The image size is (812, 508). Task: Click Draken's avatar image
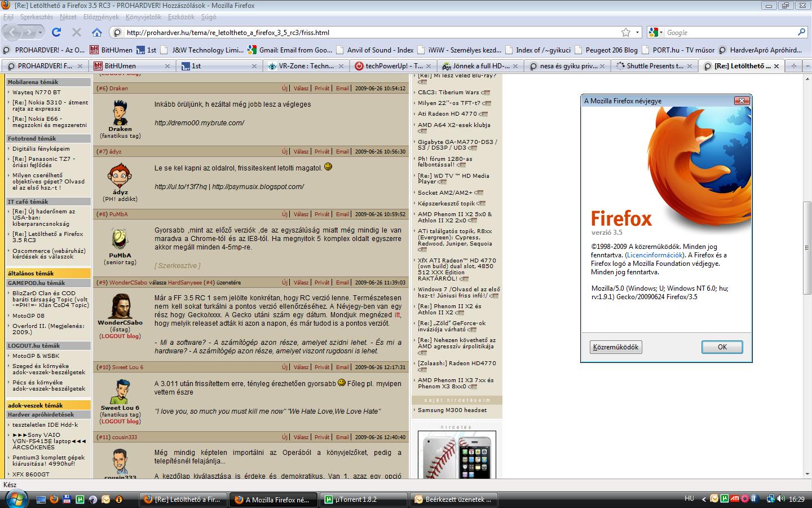pyautogui.click(x=120, y=113)
